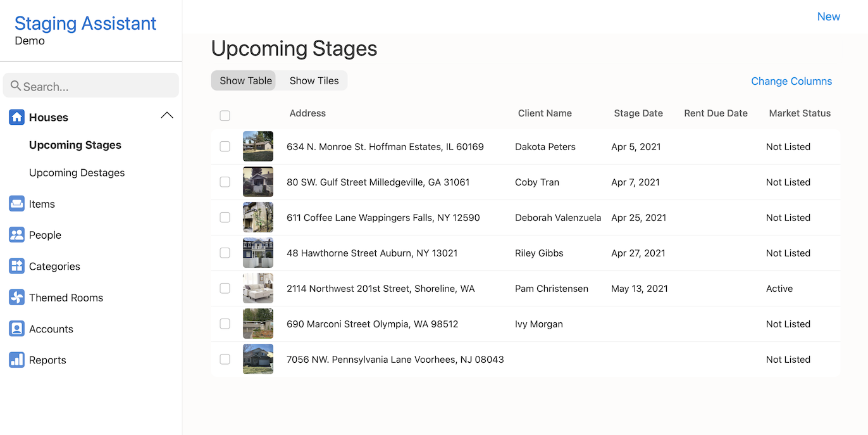Viewport: 868px width, 435px height.
Task: Sort by Stage Date column header
Action: pyautogui.click(x=638, y=113)
